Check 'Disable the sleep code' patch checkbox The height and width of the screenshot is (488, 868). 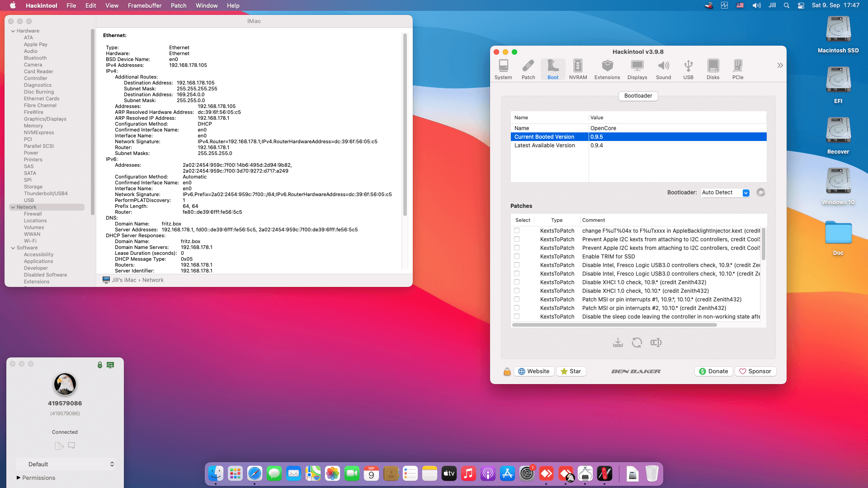pyautogui.click(x=517, y=316)
